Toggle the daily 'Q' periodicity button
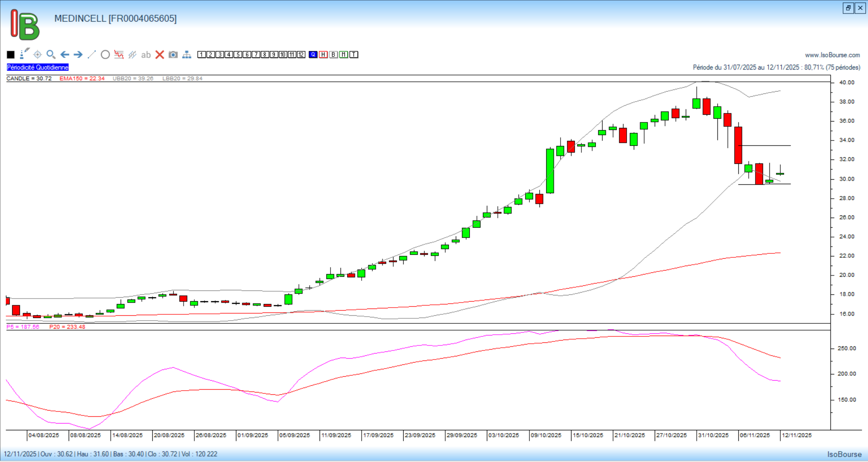The image size is (868, 462). pyautogui.click(x=313, y=55)
